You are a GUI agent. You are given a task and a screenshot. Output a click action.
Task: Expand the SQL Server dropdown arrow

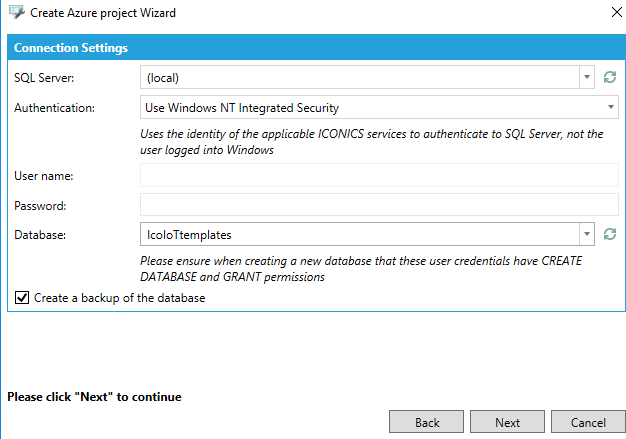click(x=586, y=76)
